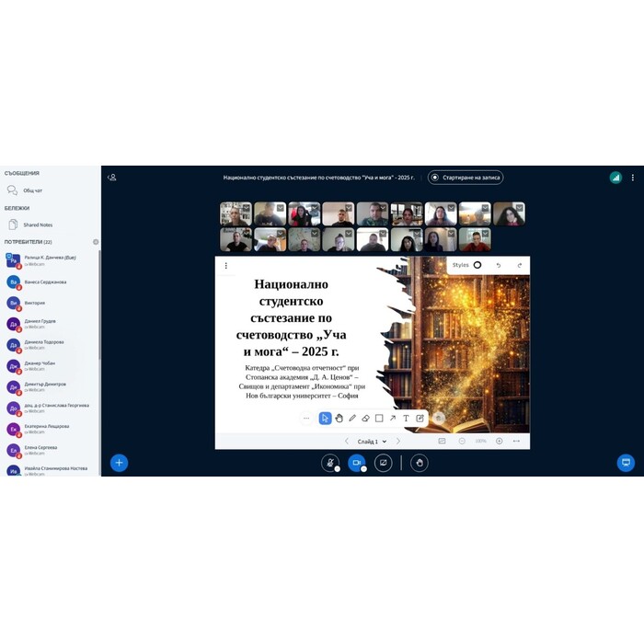Viewport: 644px width, 644px height.
Task: Choose the hand pan tool
Action: (339, 419)
